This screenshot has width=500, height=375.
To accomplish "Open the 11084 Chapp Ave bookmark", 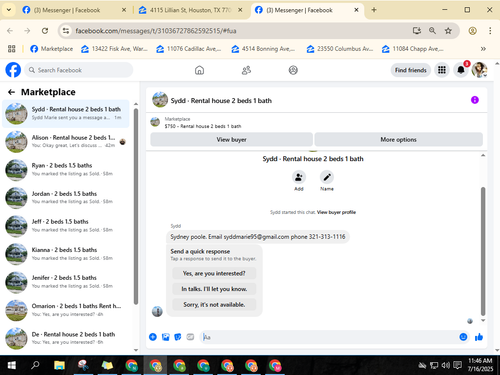I will (413, 49).
